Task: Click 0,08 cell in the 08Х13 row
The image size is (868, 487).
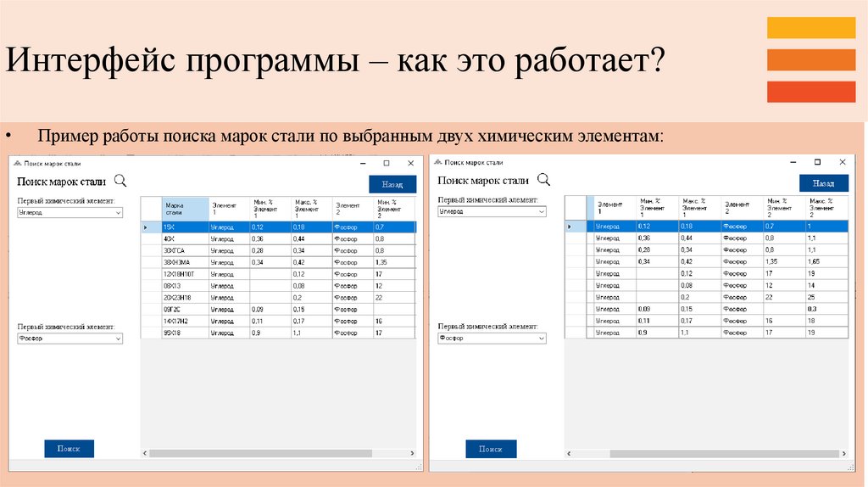Action: pyautogui.click(x=312, y=286)
